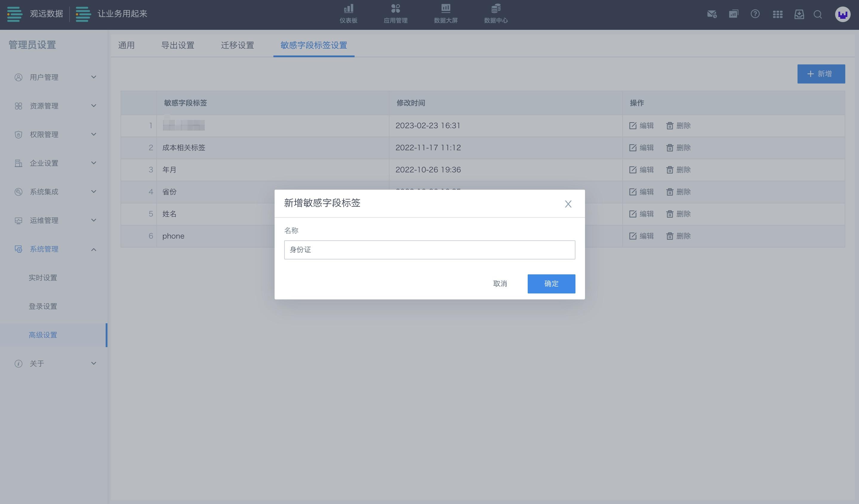Close the 新增敏感字段标签 dialog
Screen dimensions: 859x504
pyautogui.click(x=568, y=204)
